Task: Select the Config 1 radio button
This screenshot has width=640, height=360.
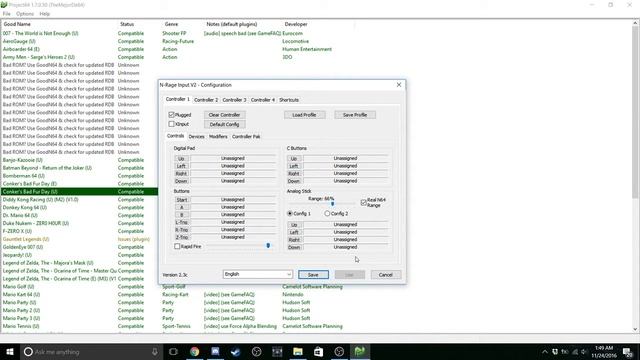Action: pos(290,213)
